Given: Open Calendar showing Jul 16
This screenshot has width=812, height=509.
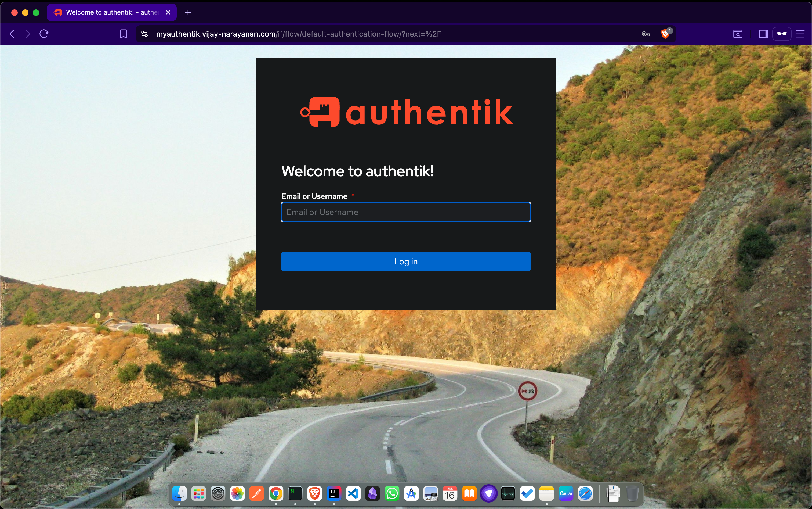Looking at the screenshot, I should (x=450, y=493).
